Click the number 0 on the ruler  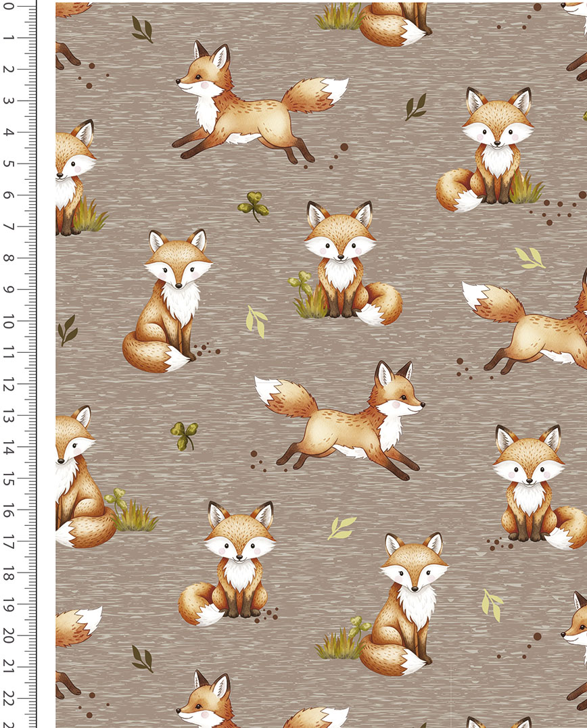tap(9, 7)
